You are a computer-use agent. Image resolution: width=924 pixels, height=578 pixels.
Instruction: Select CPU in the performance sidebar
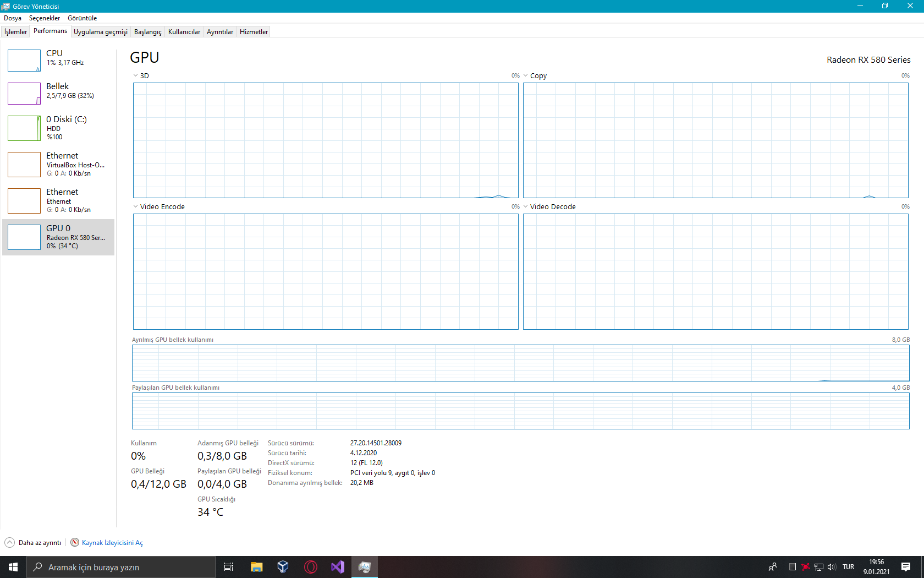[x=58, y=60]
